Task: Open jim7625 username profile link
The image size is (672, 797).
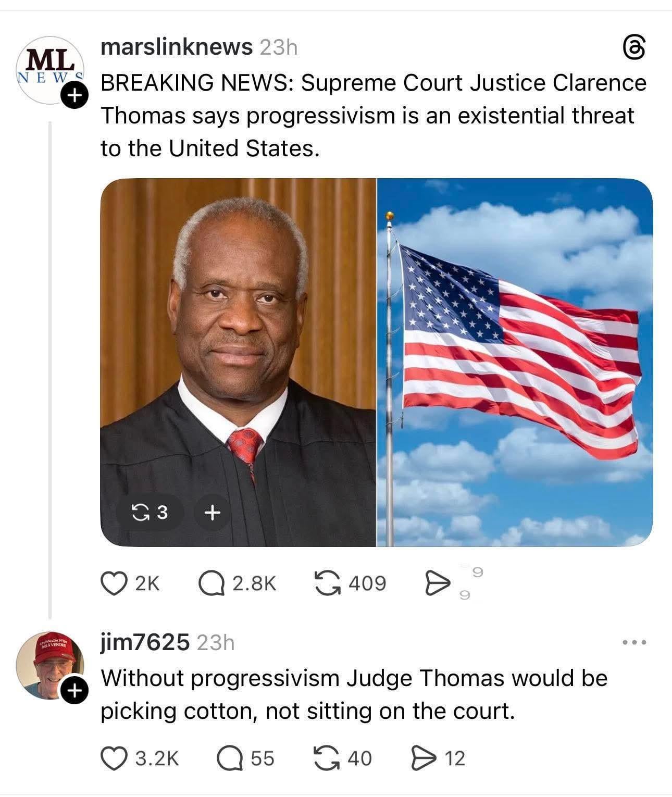Action: (145, 643)
